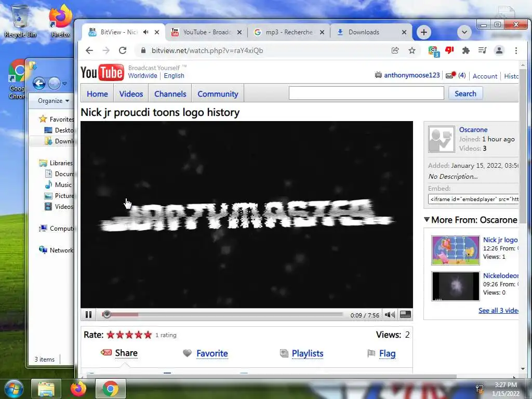Open the Nickelodeon video thumbnail
The width and height of the screenshot is (532, 399).
click(x=455, y=286)
